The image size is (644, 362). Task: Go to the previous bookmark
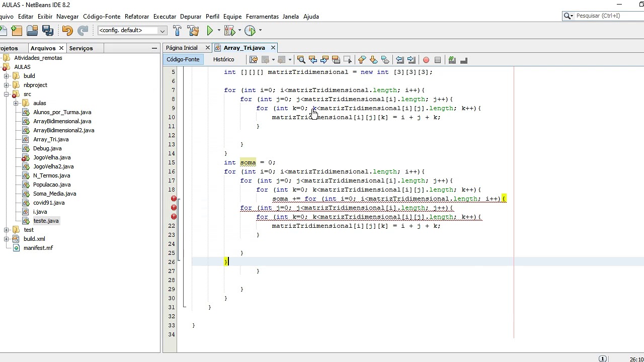click(x=362, y=60)
